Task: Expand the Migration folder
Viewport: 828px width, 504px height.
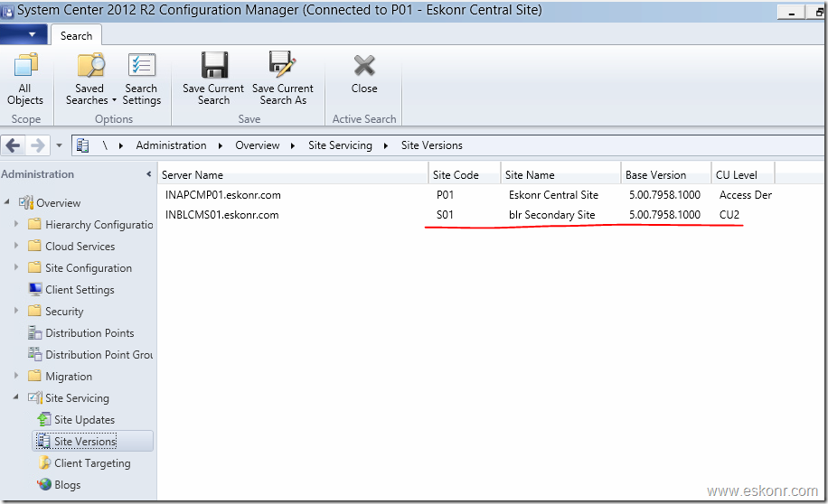Action: (x=16, y=375)
